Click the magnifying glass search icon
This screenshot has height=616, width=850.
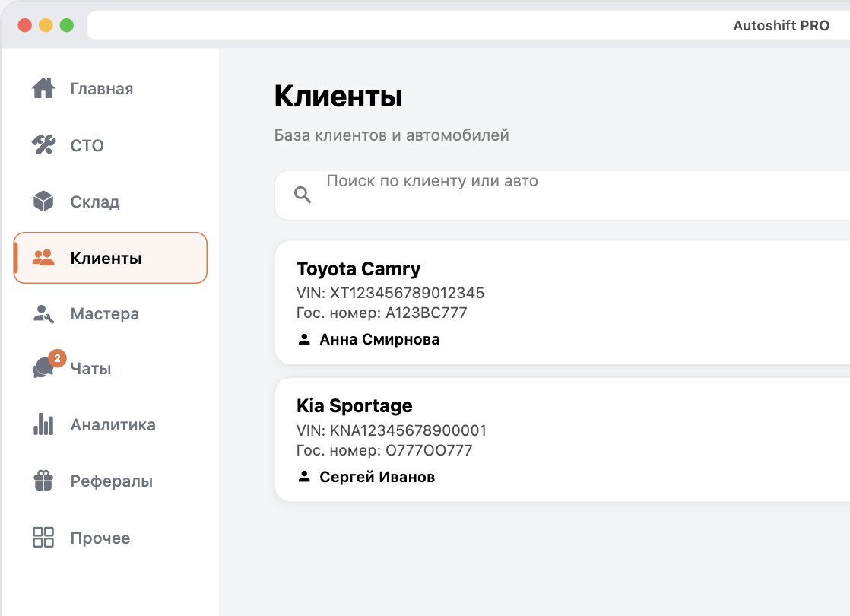(x=303, y=195)
